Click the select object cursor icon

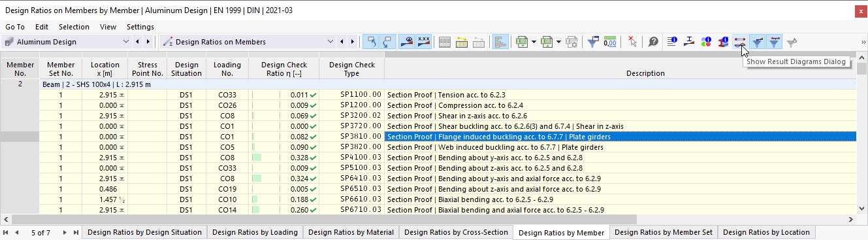(x=632, y=42)
